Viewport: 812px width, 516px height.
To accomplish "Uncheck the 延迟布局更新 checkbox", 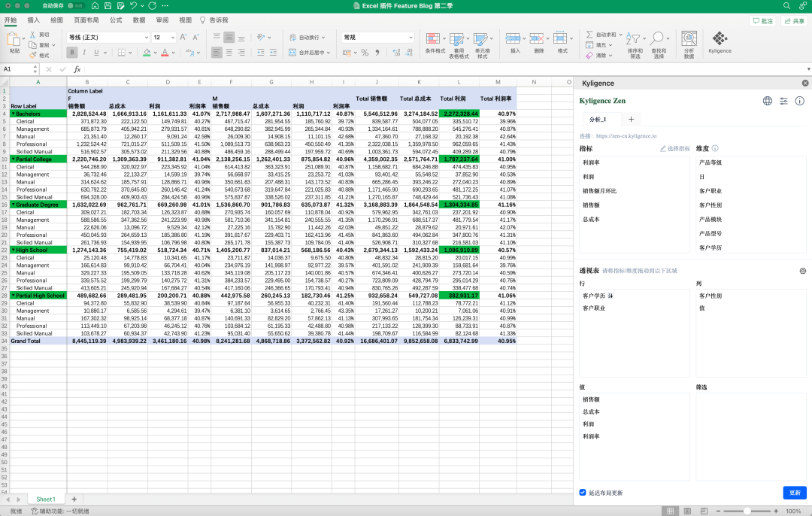I will pos(583,493).
